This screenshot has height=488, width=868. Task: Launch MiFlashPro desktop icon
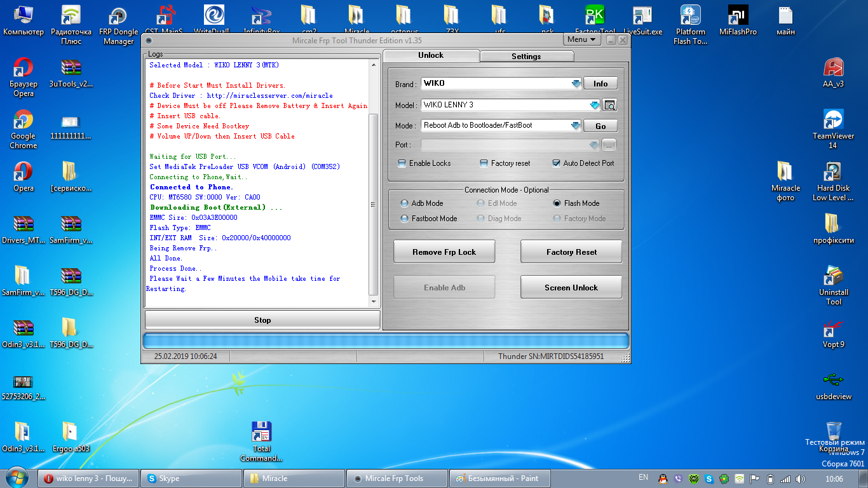click(x=738, y=20)
